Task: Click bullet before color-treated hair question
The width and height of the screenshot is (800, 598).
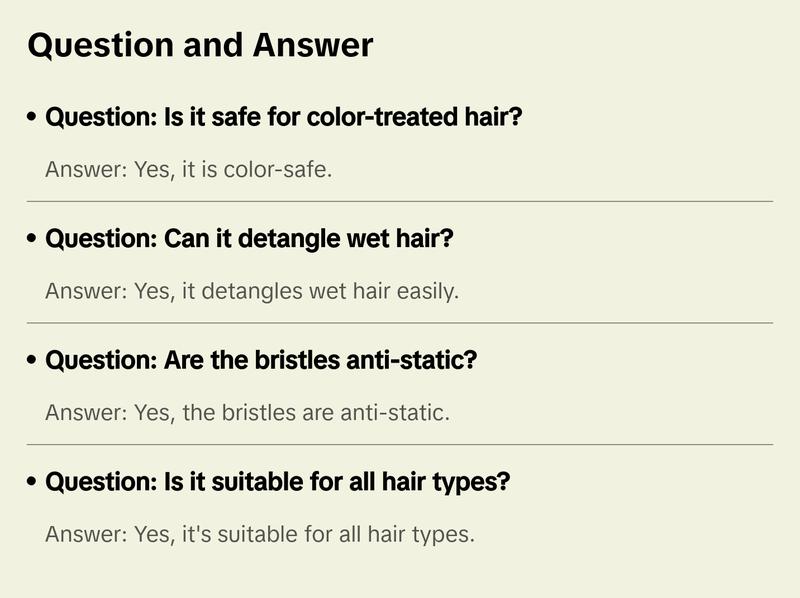Action: point(32,117)
